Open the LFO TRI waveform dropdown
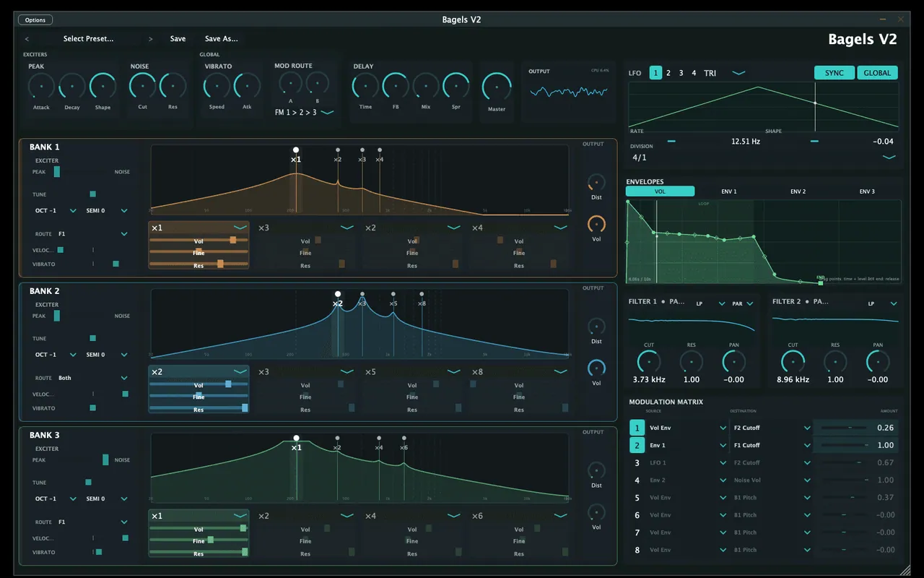This screenshot has height=578, width=924. (724, 73)
